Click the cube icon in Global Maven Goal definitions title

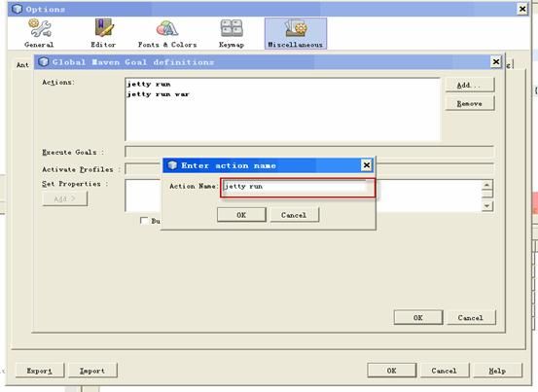44,62
